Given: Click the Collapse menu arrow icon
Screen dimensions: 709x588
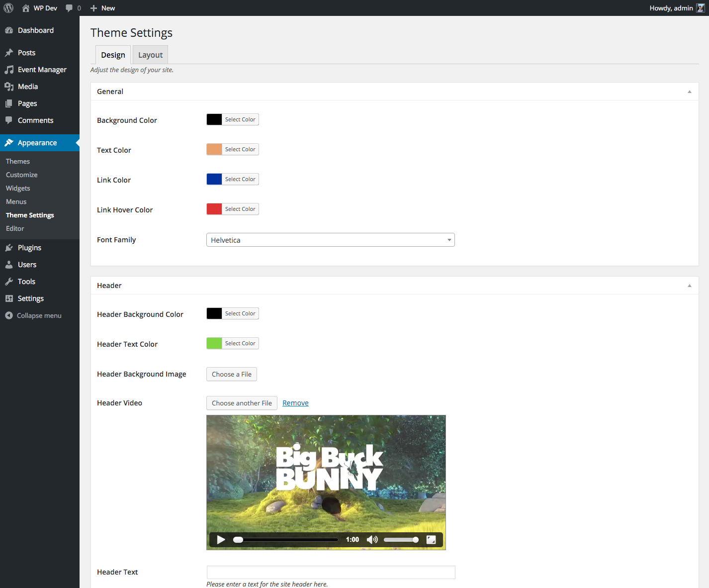Looking at the screenshot, I should [9, 315].
